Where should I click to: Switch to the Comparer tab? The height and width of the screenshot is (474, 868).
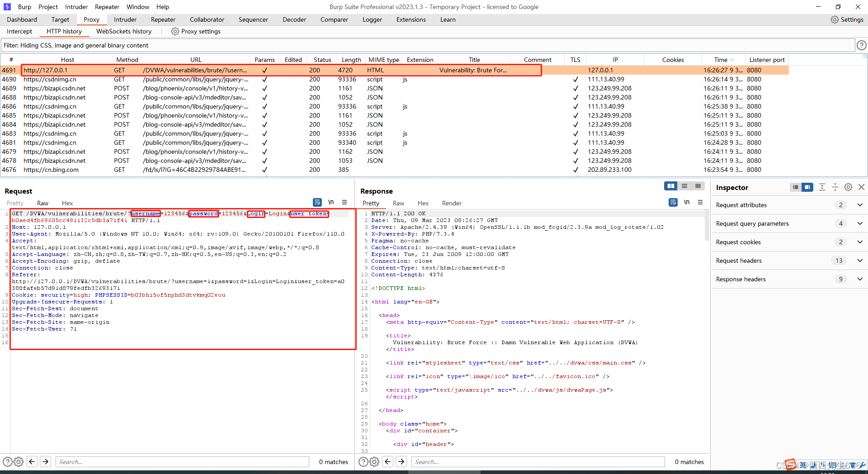tap(334, 19)
